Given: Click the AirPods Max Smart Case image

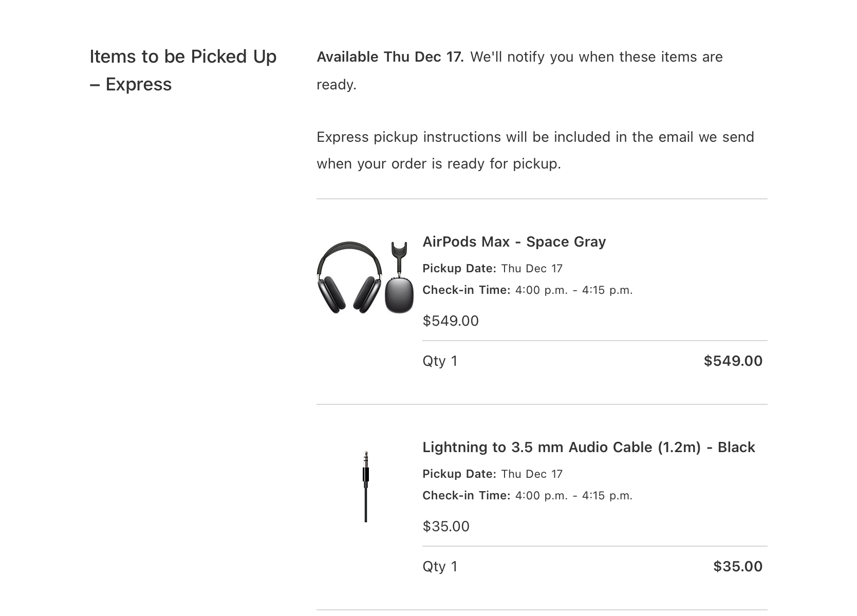Looking at the screenshot, I should point(399,277).
